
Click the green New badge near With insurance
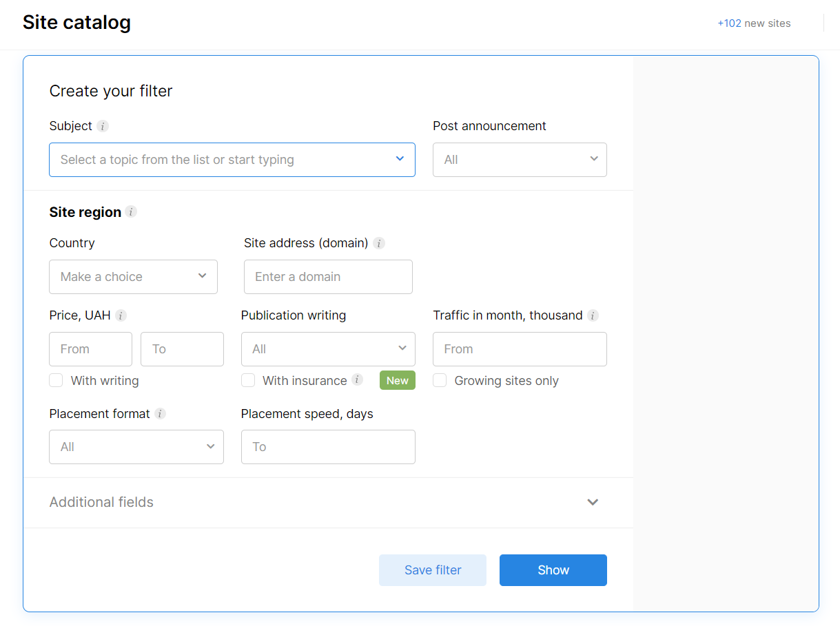398,380
